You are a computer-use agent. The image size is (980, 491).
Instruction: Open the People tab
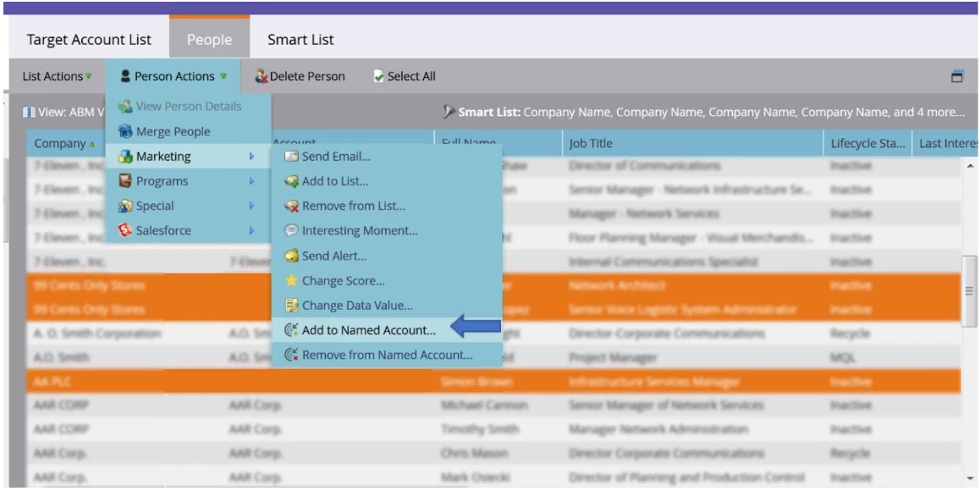pos(209,40)
